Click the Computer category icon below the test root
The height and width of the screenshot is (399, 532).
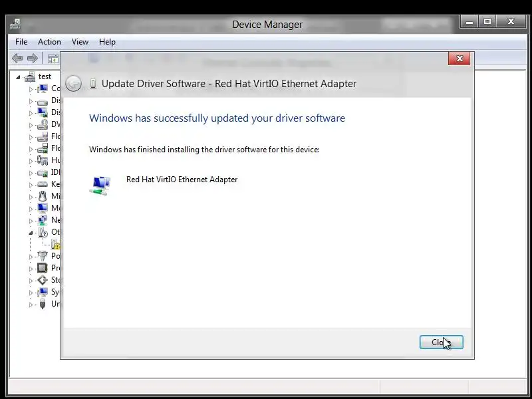43,89
